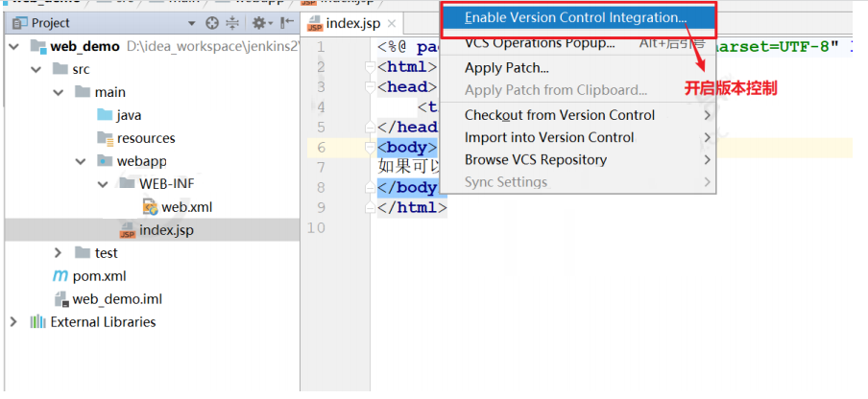868x399 pixels.
Task: Close the index.jsp editor tab
Action: click(392, 23)
